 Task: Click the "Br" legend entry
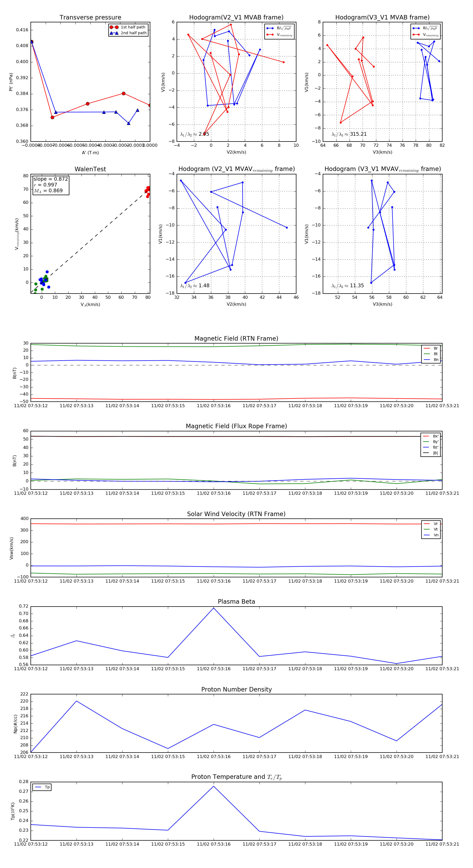coord(431,349)
